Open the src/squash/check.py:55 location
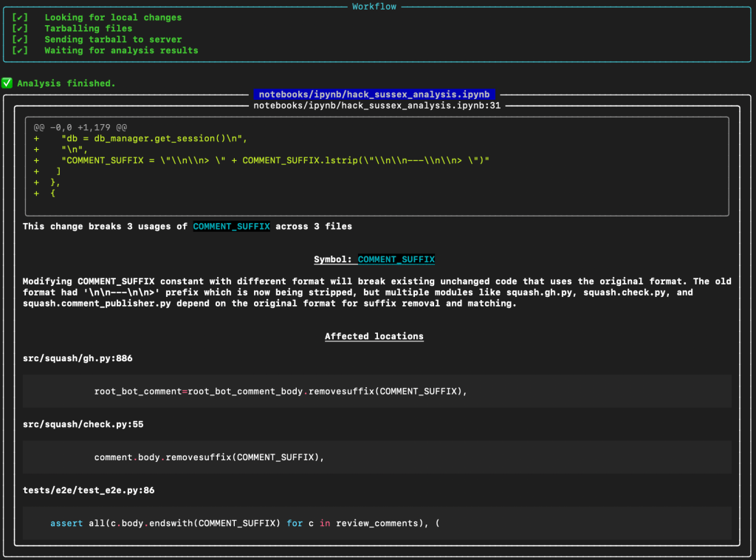Screen dimensions: 756x560 [83, 425]
